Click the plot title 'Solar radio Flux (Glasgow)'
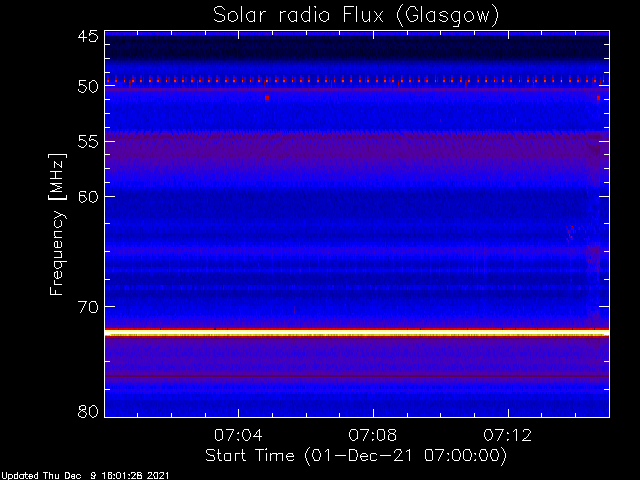 (x=356, y=16)
